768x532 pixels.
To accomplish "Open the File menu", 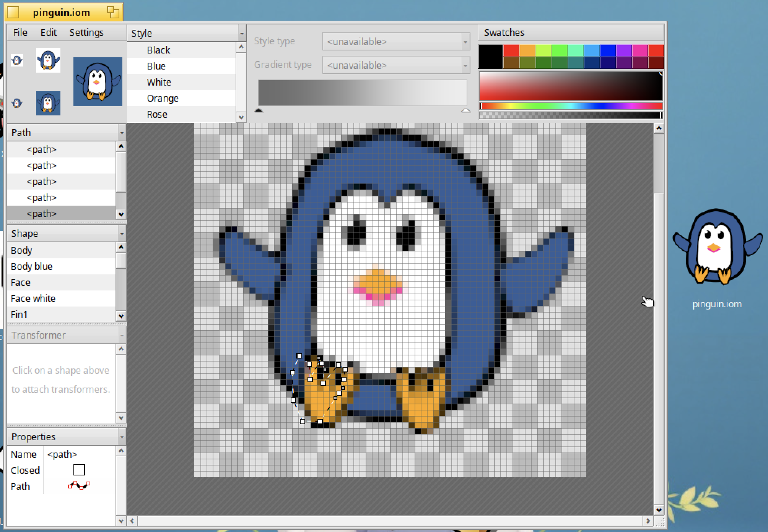I will click(20, 32).
